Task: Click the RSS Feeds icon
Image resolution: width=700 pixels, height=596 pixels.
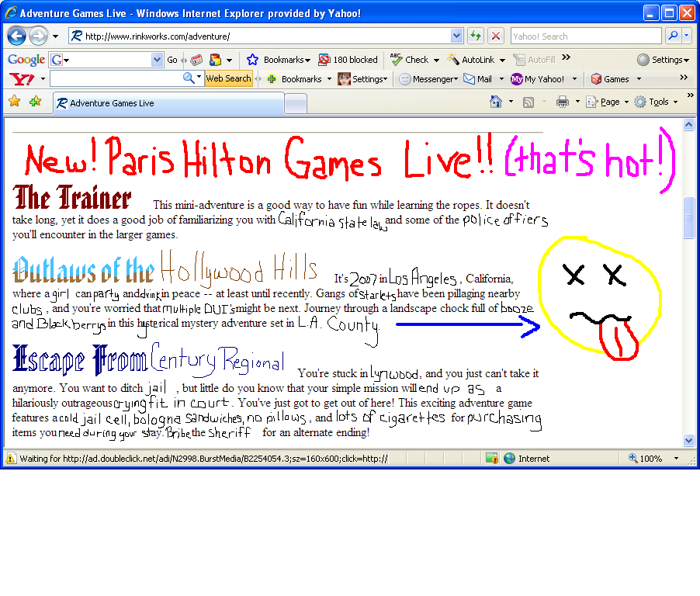Action: click(528, 102)
